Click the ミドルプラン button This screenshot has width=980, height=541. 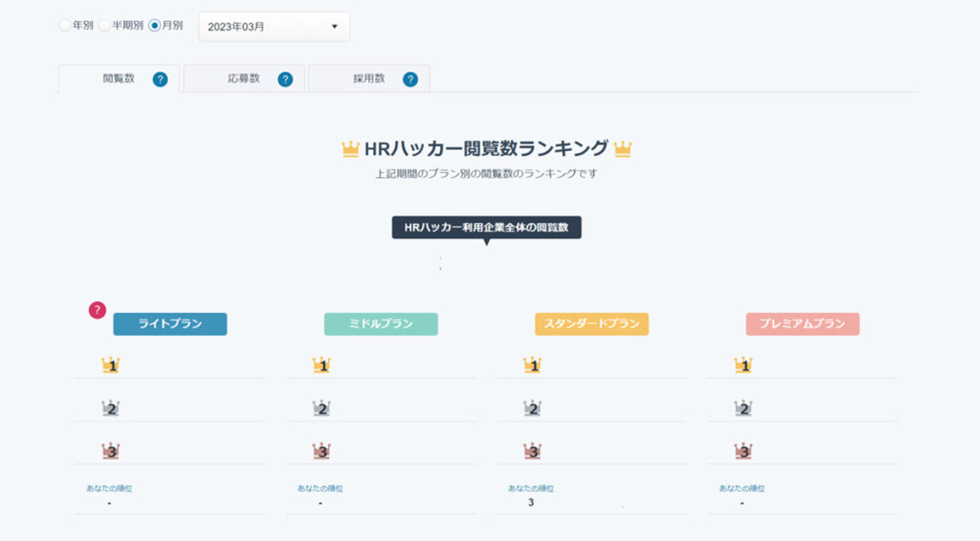(381, 324)
